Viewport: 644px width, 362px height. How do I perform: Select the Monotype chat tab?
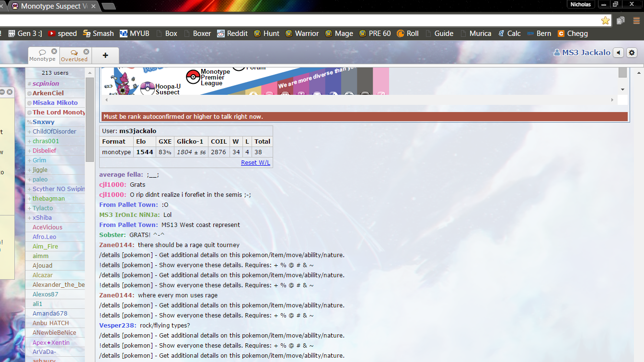[42, 56]
